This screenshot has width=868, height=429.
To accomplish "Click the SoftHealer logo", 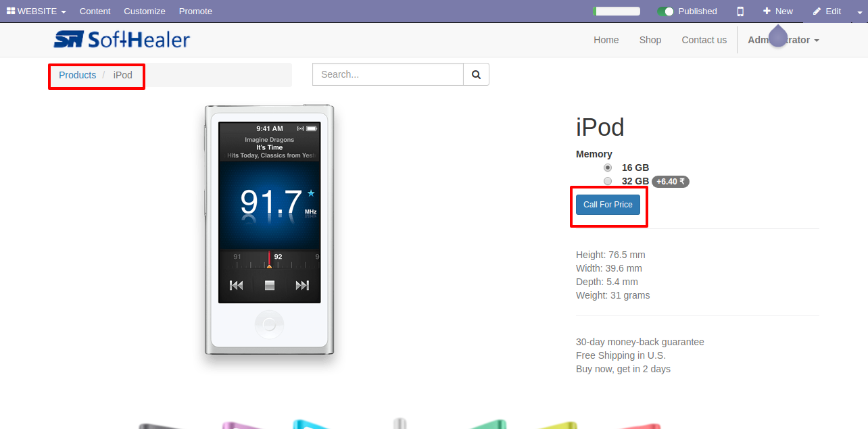I will point(122,40).
